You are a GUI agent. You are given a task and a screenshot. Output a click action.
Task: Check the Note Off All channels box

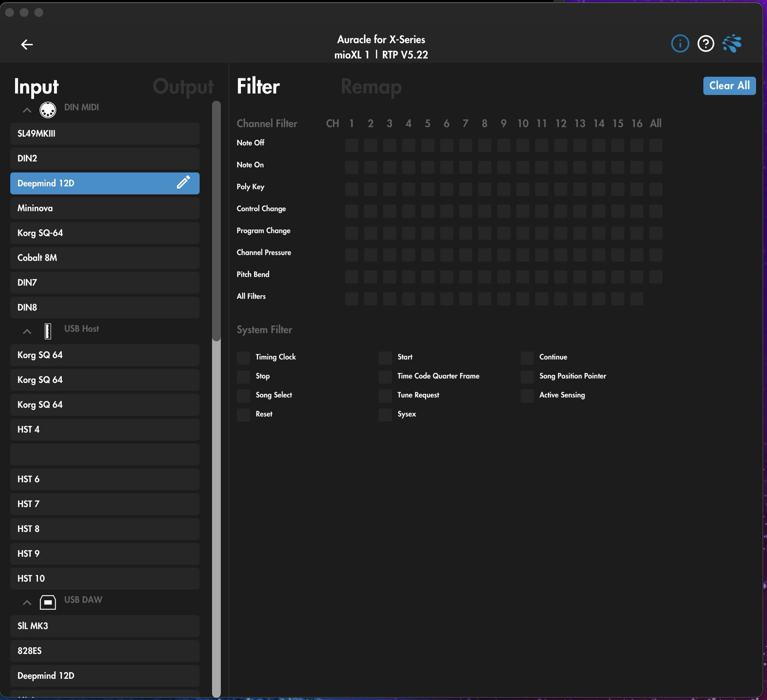point(656,145)
